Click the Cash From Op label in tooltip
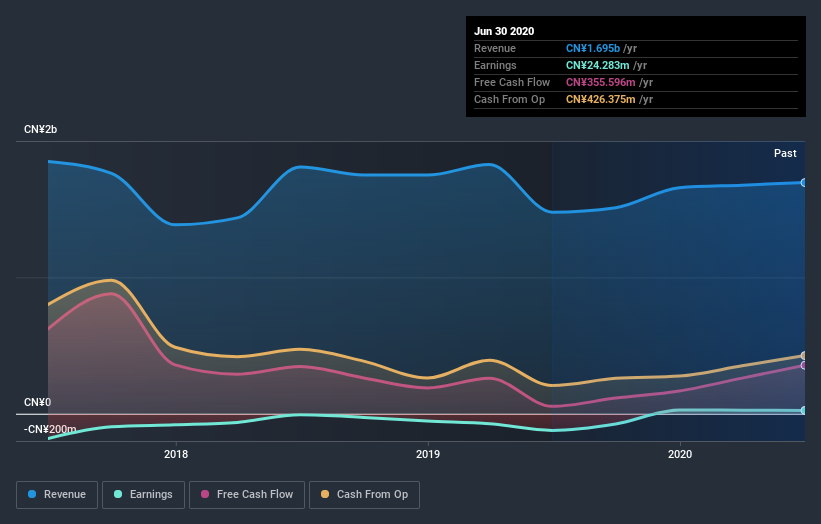Image resolution: width=821 pixels, height=524 pixels. (x=509, y=99)
